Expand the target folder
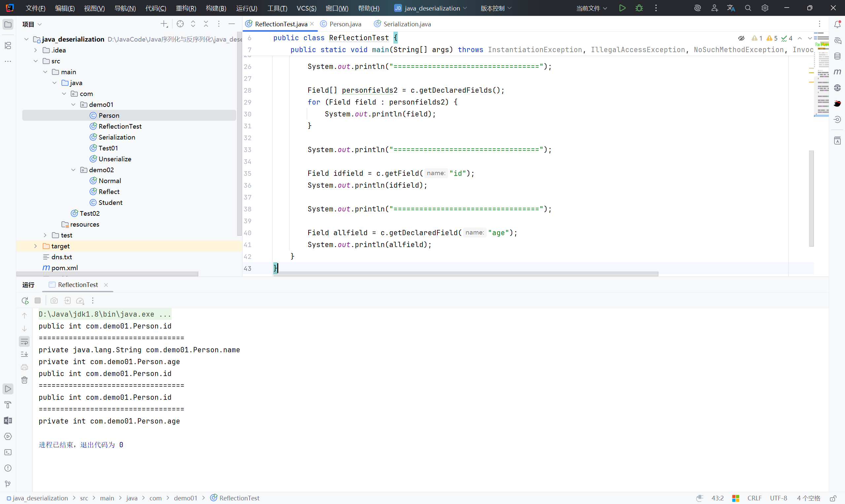 tap(35, 246)
